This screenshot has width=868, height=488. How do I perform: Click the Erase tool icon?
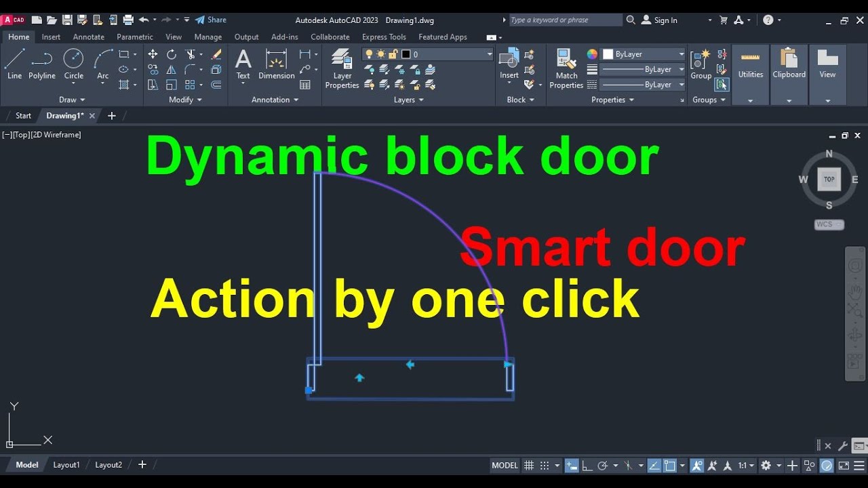click(216, 54)
